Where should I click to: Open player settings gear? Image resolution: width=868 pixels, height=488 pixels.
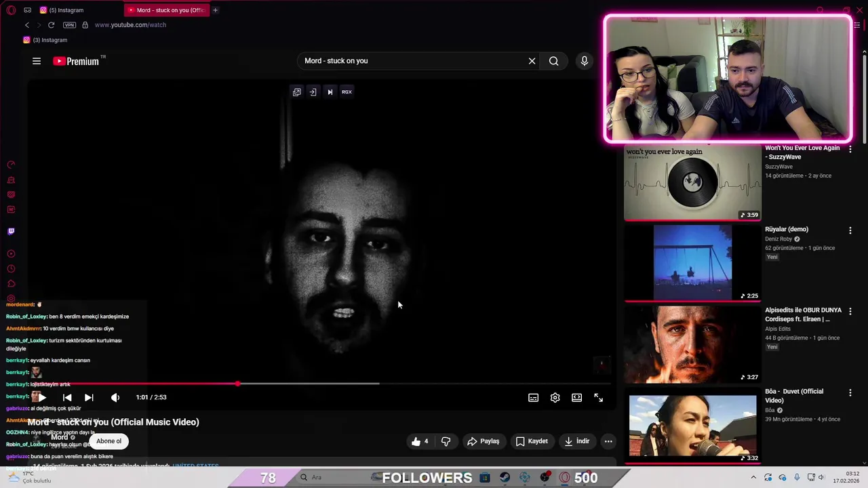click(555, 398)
